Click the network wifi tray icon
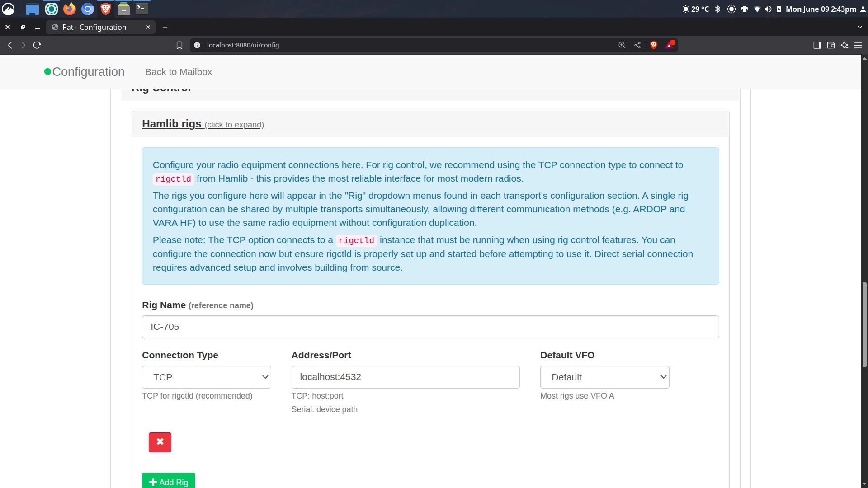868x488 pixels. pyautogui.click(x=757, y=9)
